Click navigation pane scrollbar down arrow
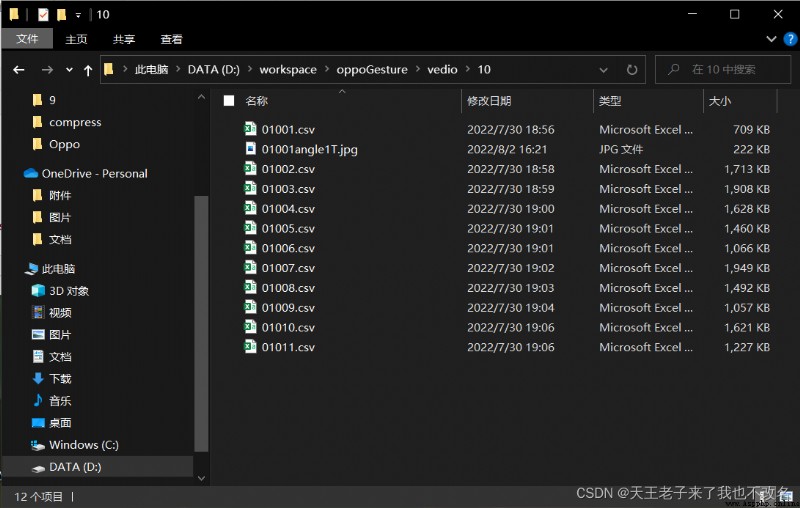The width and height of the screenshot is (800, 508). coord(201,478)
